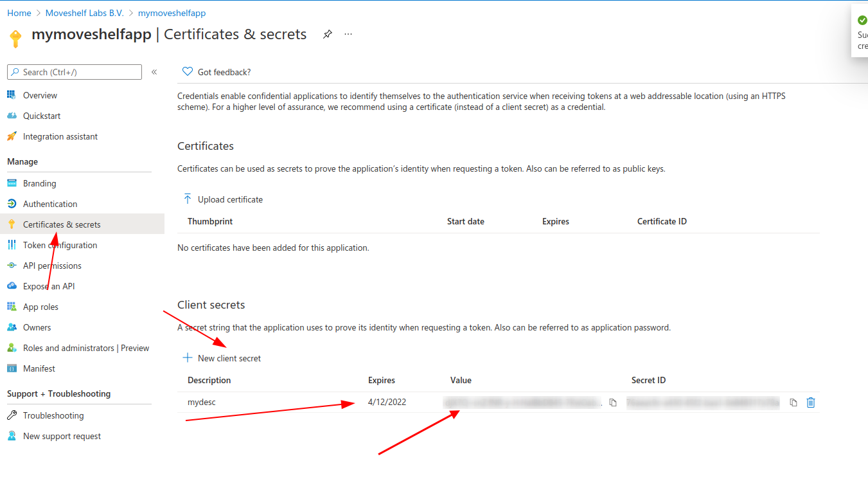Collapse the left navigation sidebar
Screen dimensions: 868x488
tap(154, 72)
